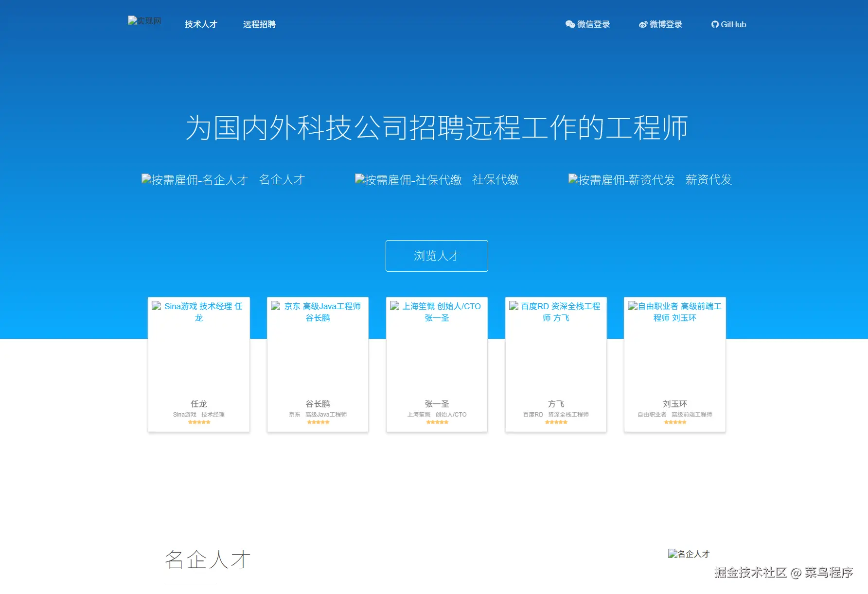Select the 社保代缴 feature label

(495, 180)
